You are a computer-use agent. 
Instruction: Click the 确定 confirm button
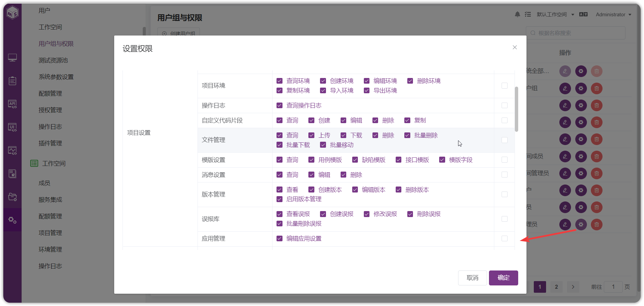pyautogui.click(x=504, y=278)
